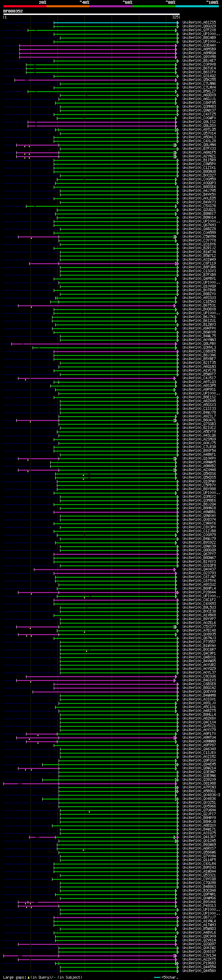Select hit label UniRef100_A9TLQ3

click(199, 382)
